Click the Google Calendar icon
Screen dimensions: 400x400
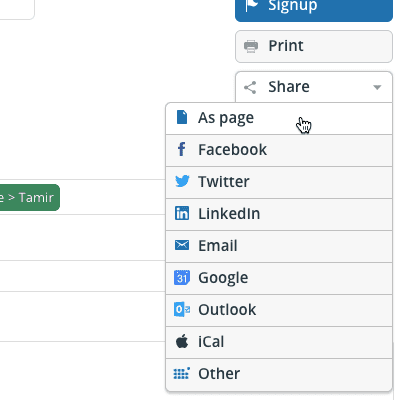(182, 277)
